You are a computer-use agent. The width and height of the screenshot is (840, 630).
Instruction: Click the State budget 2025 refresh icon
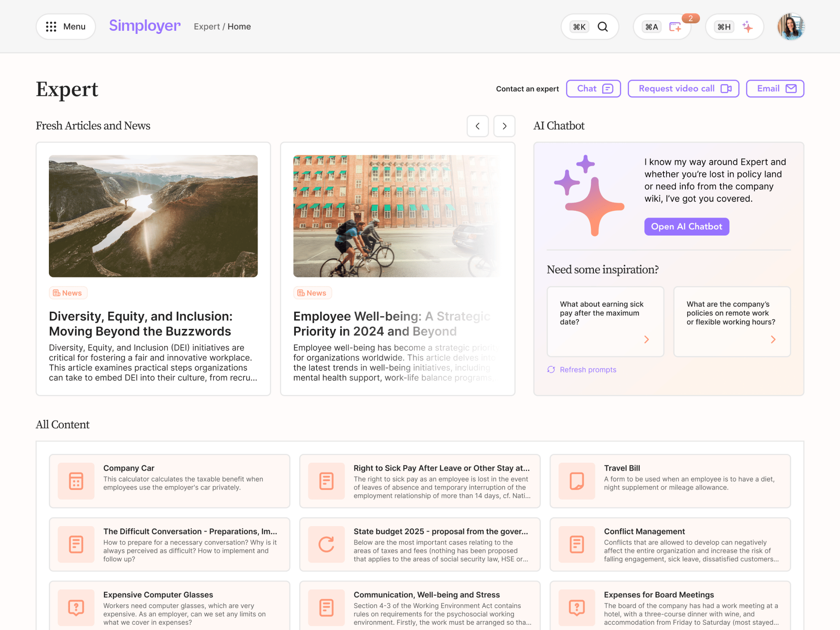tap(326, 545)
